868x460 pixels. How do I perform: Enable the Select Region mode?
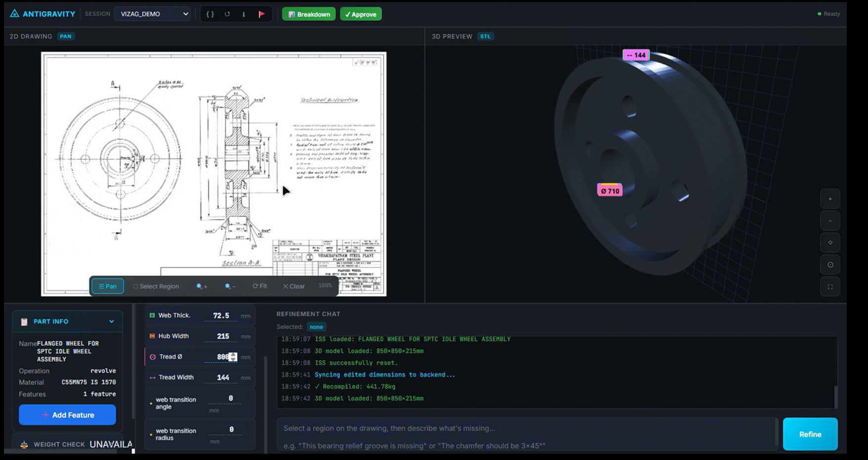[156, 287]
